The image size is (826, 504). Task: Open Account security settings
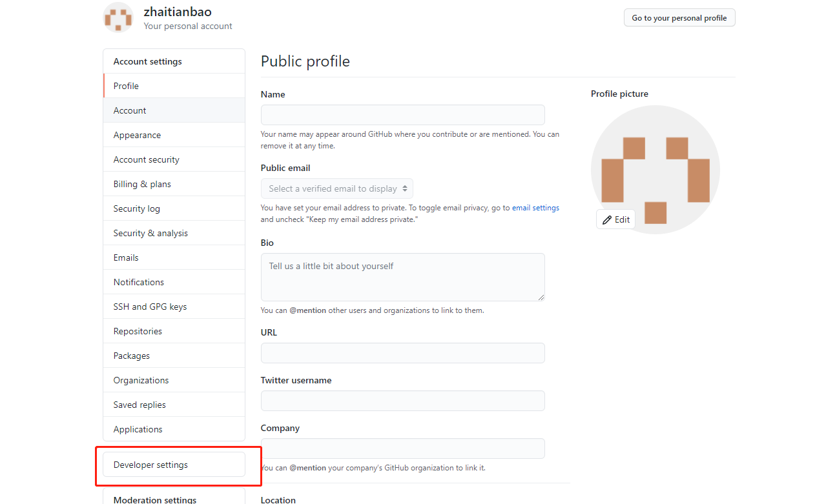coord(146,159)
